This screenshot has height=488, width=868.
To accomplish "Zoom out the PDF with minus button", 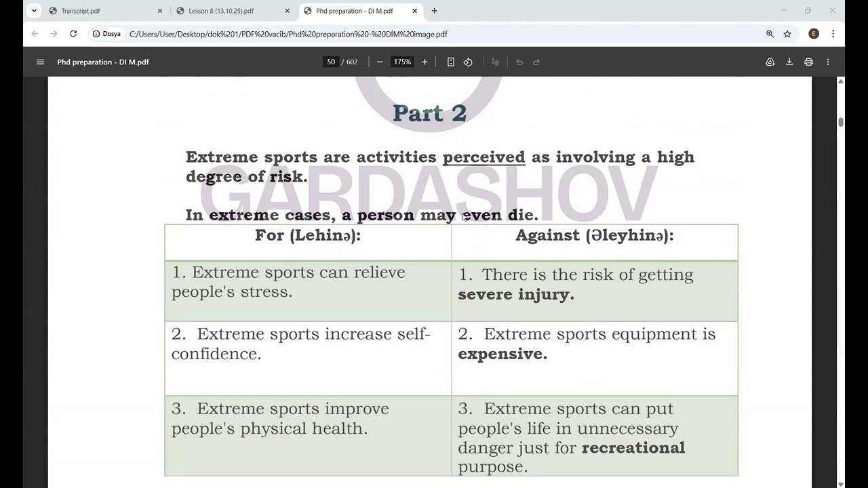I will (380, 62).
